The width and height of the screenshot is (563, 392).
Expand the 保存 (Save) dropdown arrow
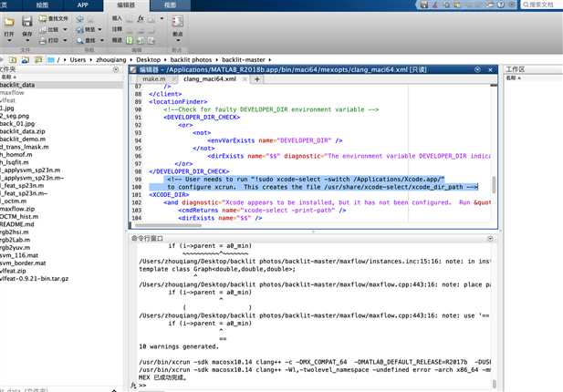tap(27, 40)
